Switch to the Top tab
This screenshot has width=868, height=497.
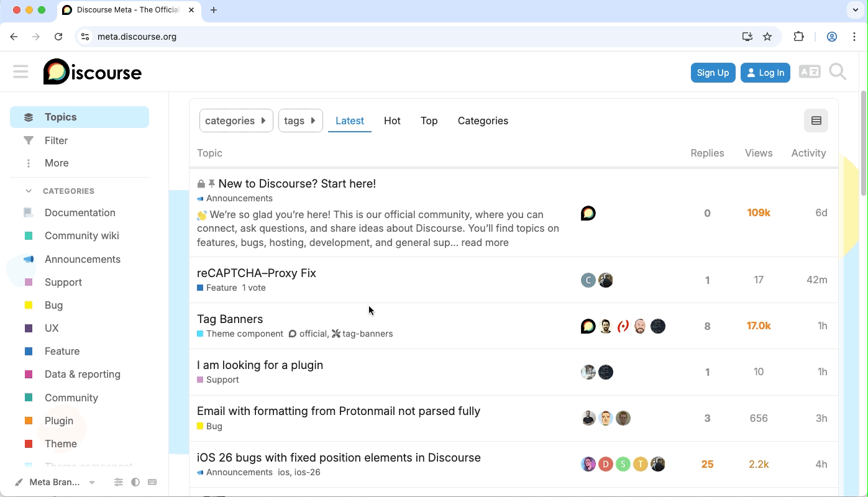tap(429, 121)
